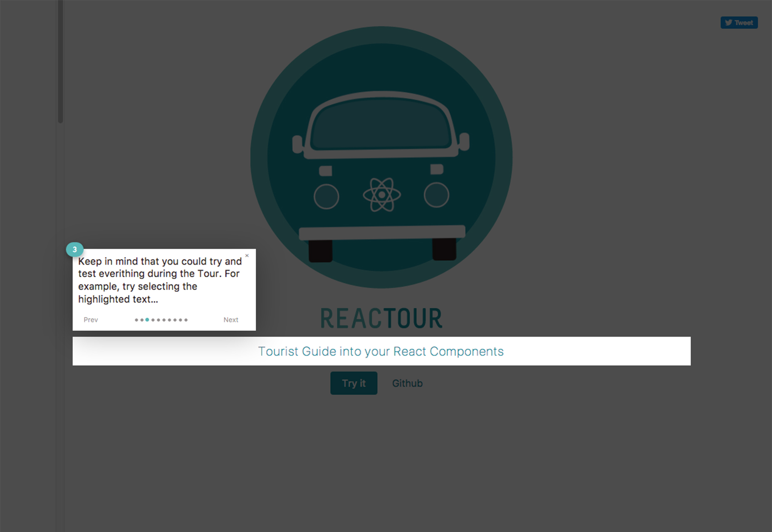Click the left-side vertical scrollbar thumb
Viewport: 772px width, 532px height.
[60, 62]
